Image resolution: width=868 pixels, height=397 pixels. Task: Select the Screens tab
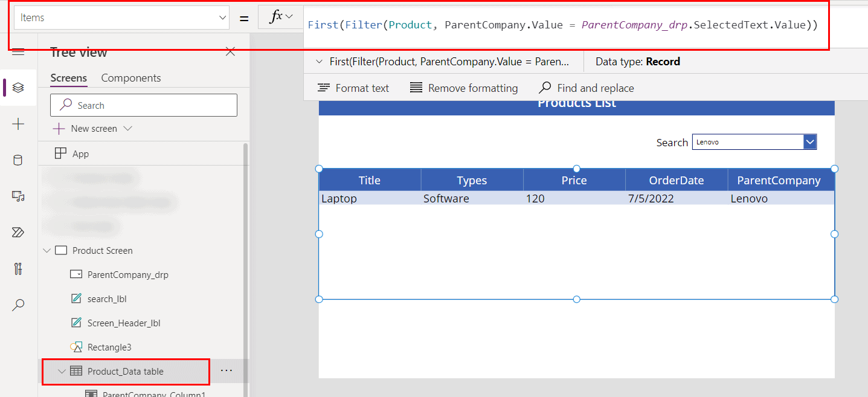click(68, 78)
